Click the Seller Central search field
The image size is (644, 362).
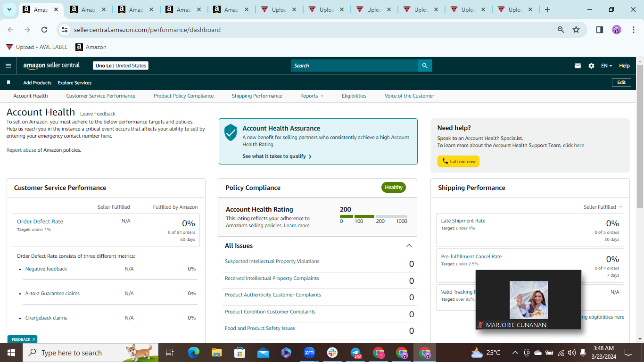355,66
